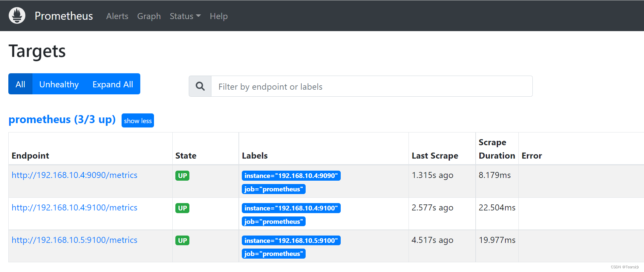Click the 2.577s ago last scrape value

[433, 207]
